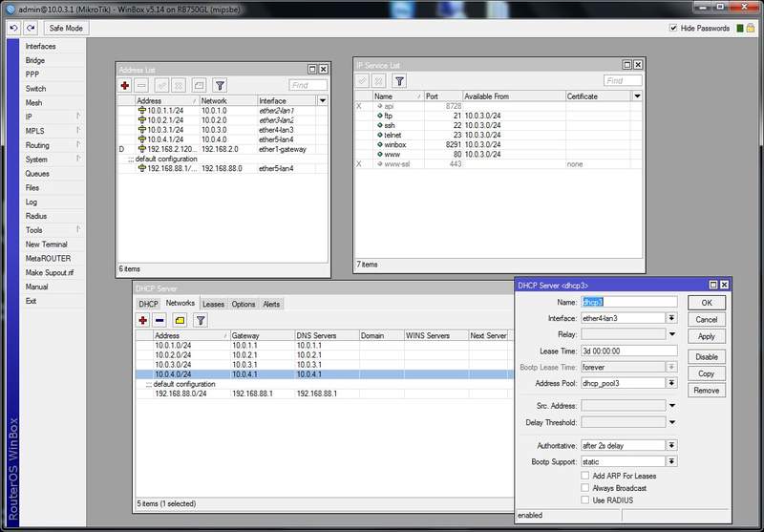Click the Name field containing dhcp3
This screenshot has width=764, height=532.
pyautogui.click(x=629, y=302)
